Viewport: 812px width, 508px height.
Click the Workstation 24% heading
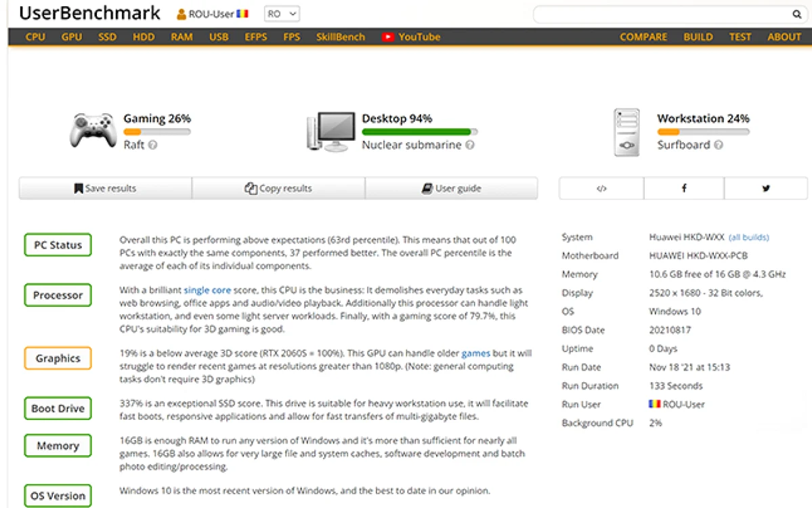[x=703, y=119]
